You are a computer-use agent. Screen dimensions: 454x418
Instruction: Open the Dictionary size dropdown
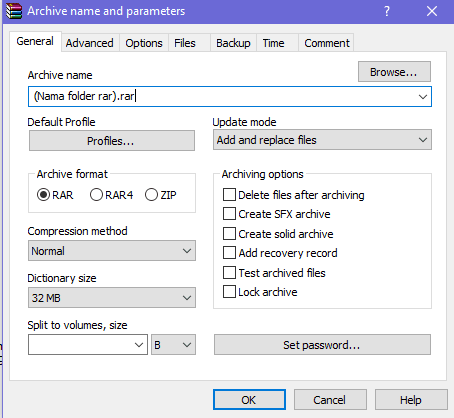112,298
